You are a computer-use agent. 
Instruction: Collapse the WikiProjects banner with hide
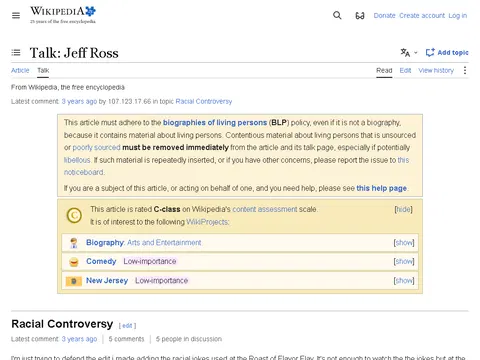point(403,209)
